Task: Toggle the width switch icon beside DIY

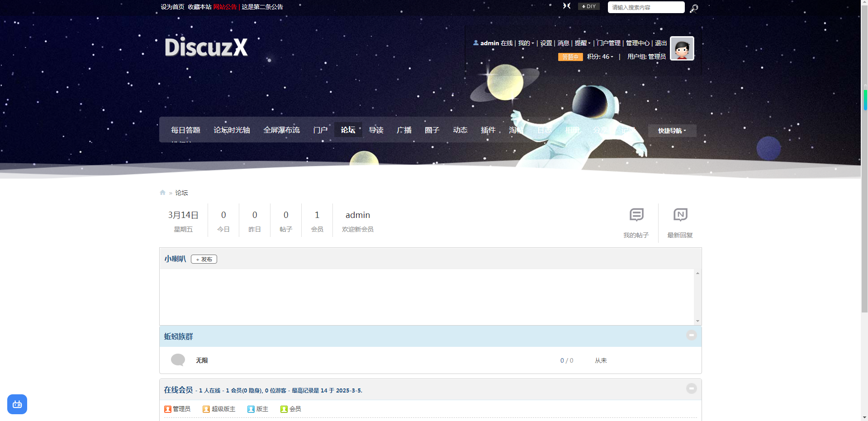Action: click(567, 6)
